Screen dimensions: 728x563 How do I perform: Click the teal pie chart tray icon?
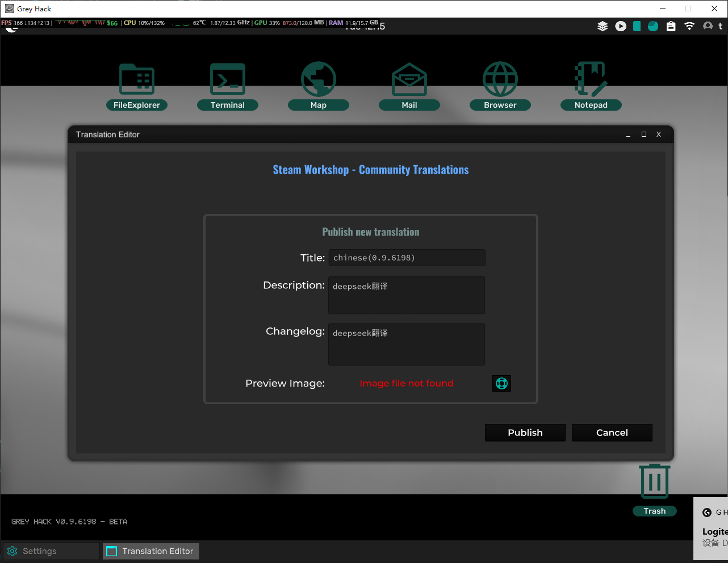(x=653, y=26)
